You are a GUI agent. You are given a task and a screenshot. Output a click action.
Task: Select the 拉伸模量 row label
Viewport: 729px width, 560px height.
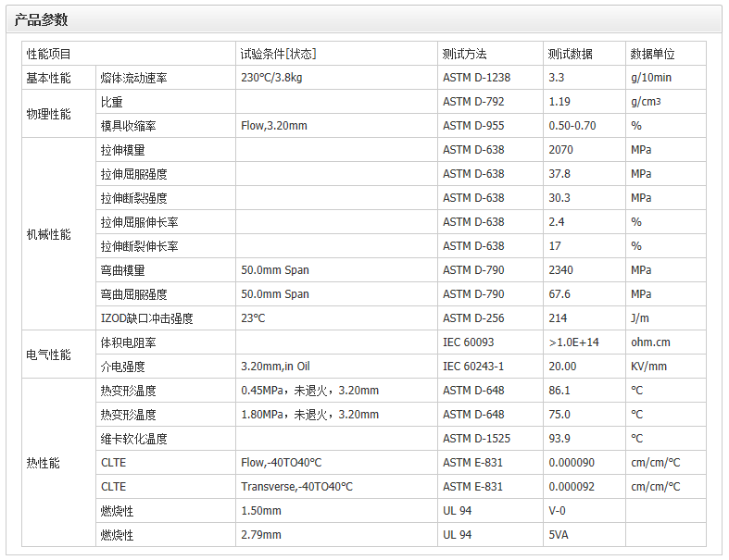coord(123,150)
